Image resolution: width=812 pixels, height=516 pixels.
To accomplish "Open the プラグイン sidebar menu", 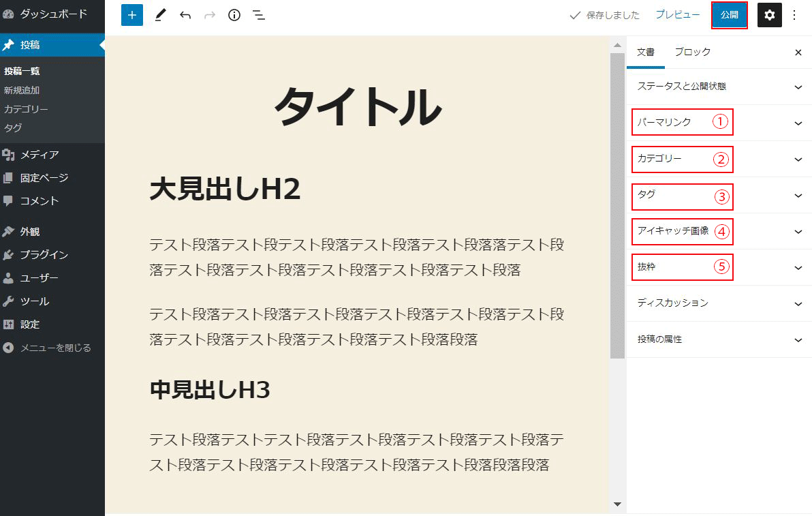I will pos(44,255).
